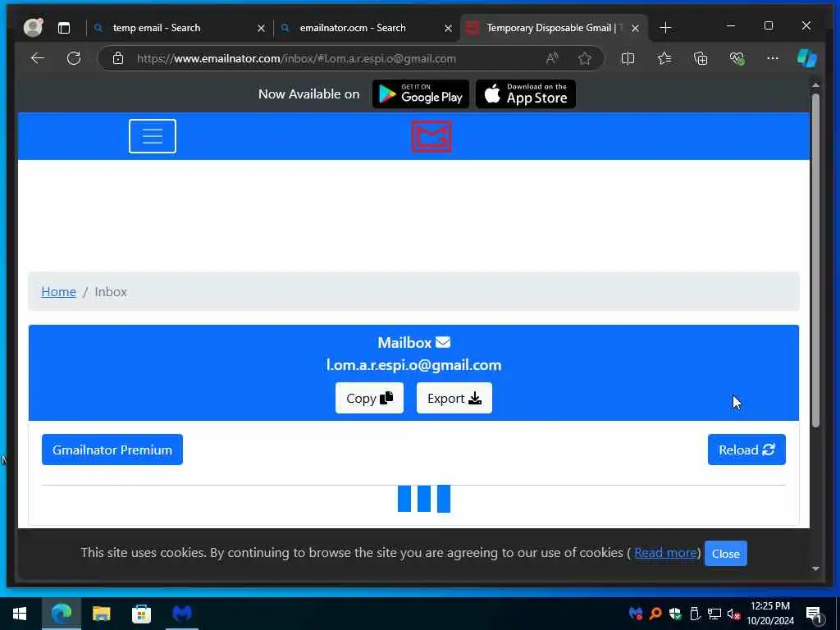Image resolution: width=840 pixels, height=630 pixels.
Task: Open the Edge profile avatar
Action: point(33,27)
